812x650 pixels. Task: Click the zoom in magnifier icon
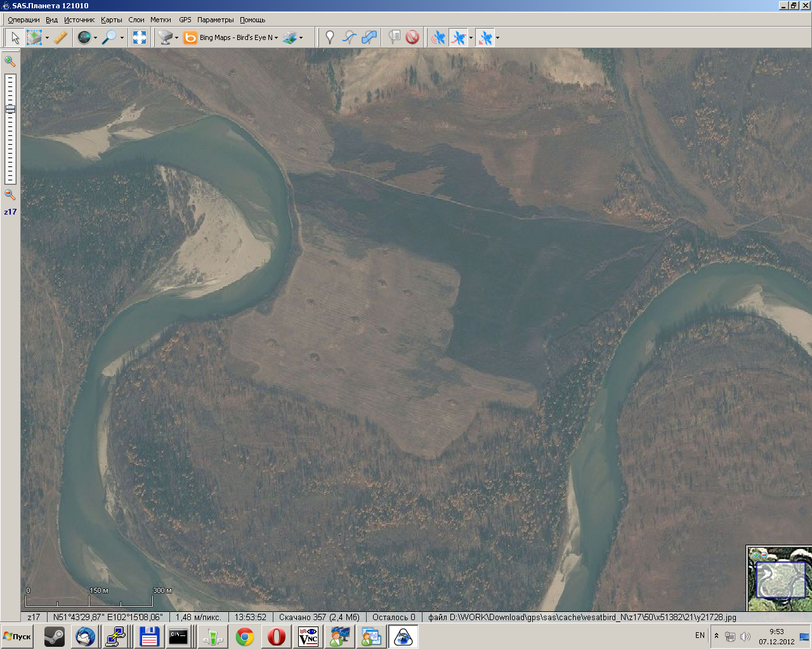[10, 61]
